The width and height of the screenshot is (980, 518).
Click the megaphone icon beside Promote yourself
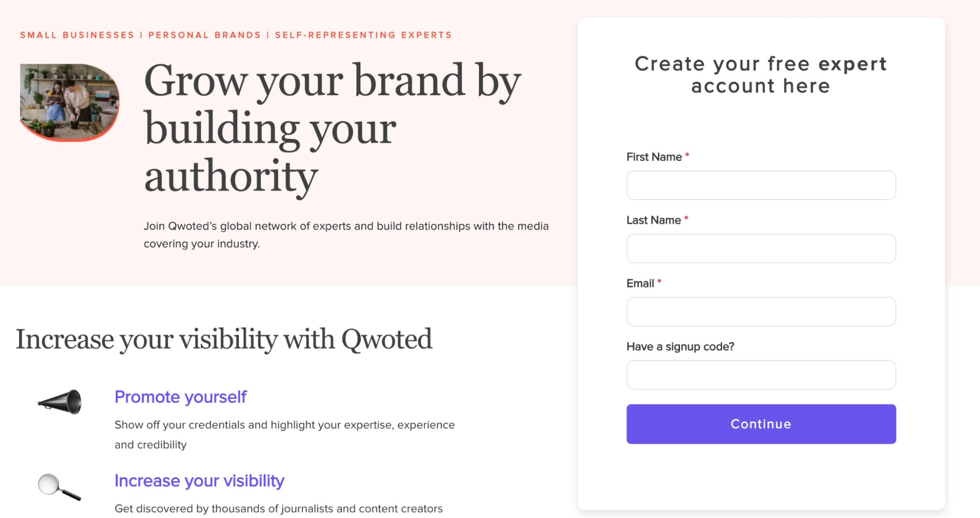tap(60, 402)
